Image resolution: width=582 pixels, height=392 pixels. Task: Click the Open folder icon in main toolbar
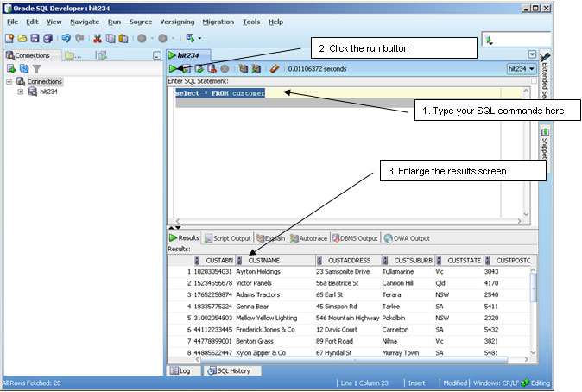click(x=22, y=38)
